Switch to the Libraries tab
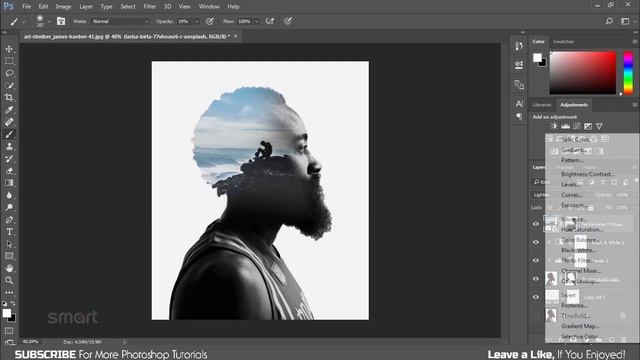 click(542, 105)
